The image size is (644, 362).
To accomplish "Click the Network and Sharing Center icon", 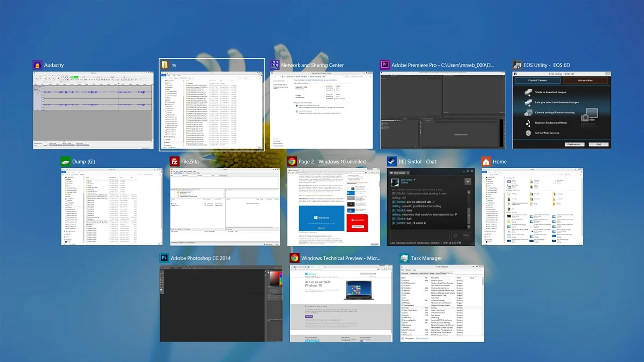I will 275,65.
